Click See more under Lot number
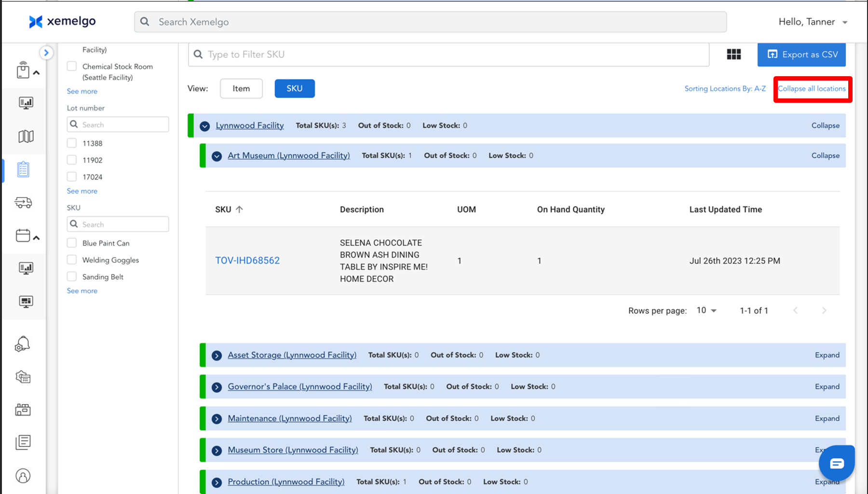 [x=82, y=191]
